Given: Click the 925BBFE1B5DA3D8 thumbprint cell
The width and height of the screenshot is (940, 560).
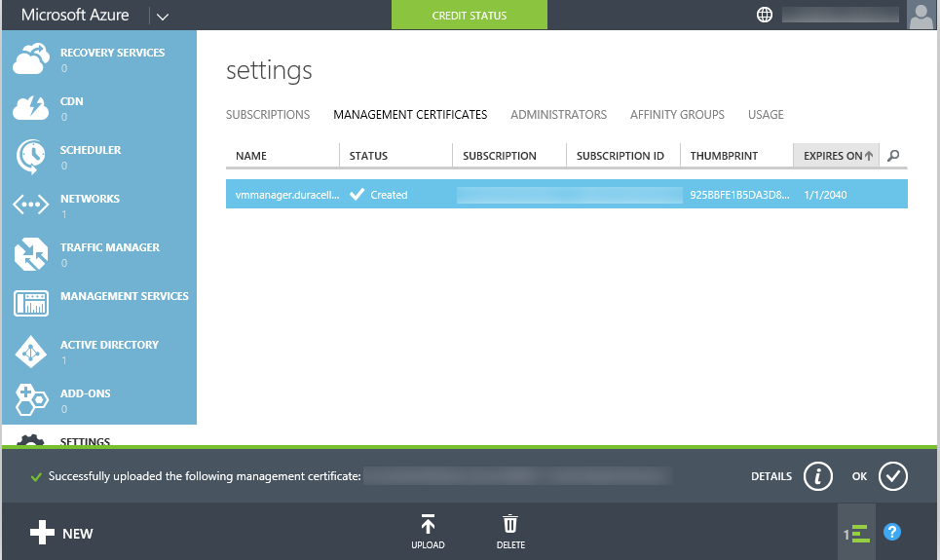Looking at the screenshot, I should [739, 195].
